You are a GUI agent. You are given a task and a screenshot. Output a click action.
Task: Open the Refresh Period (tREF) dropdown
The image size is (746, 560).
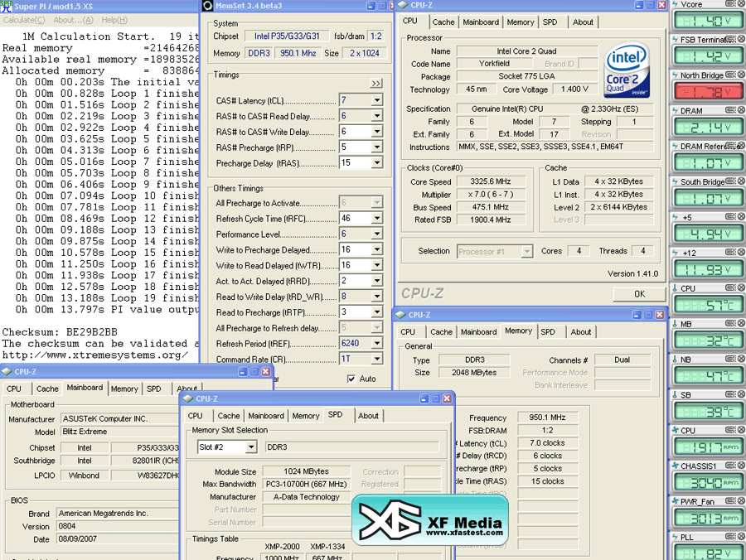click(377, 343)
